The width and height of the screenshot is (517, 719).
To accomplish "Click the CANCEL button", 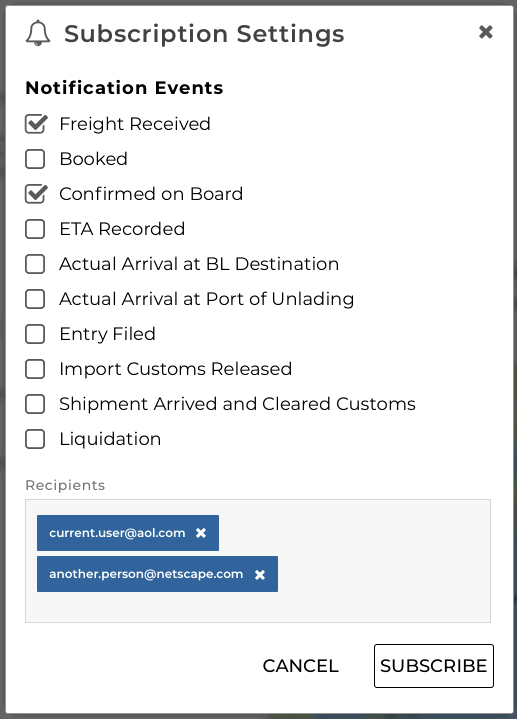I will coord(300,666).
